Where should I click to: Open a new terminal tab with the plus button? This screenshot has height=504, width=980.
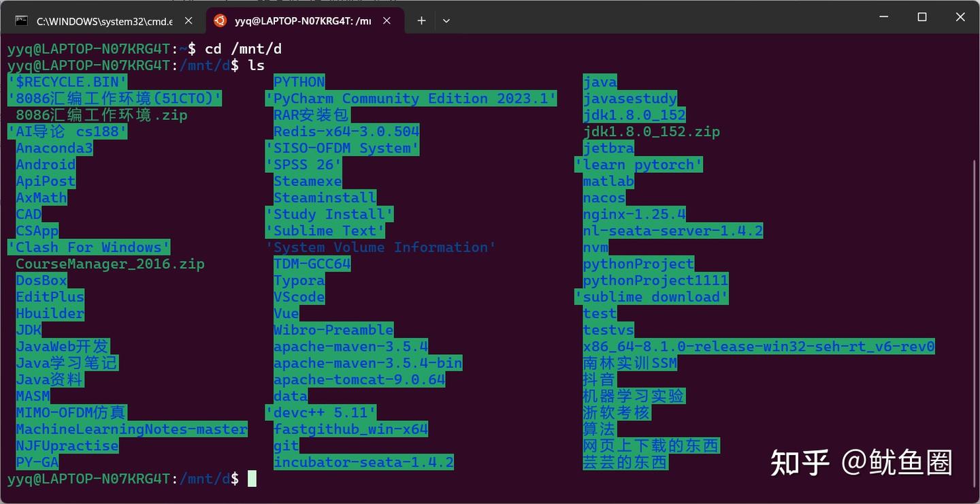(421, 20)
